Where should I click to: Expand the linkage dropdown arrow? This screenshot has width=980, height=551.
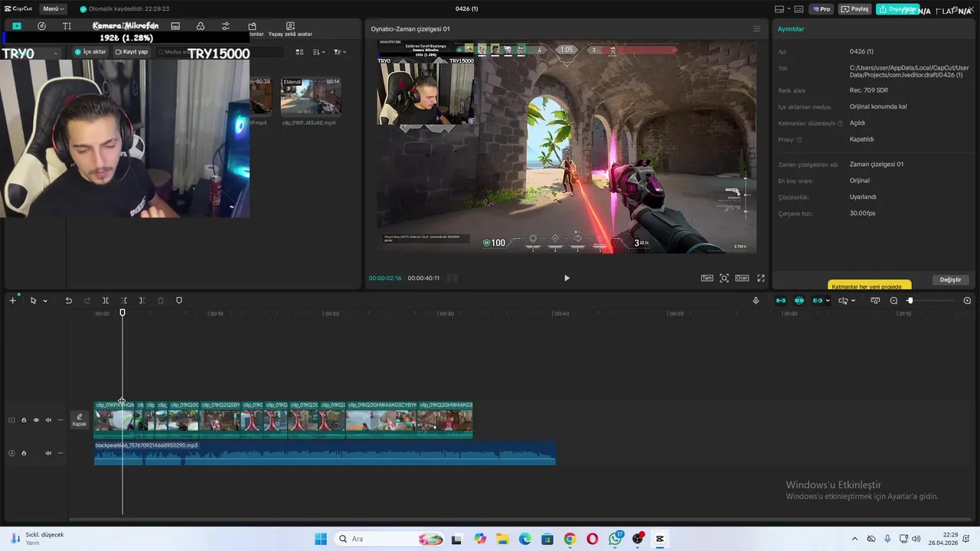[x=828, y=301]
